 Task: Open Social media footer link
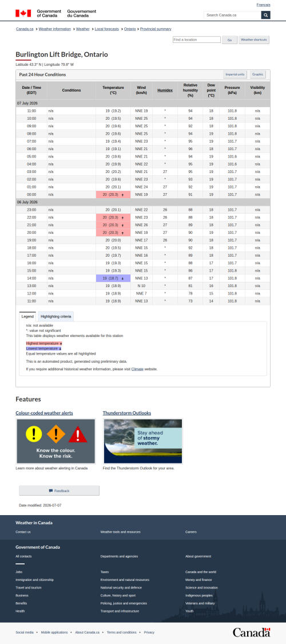pyautogui.click(x=25, y=632)
